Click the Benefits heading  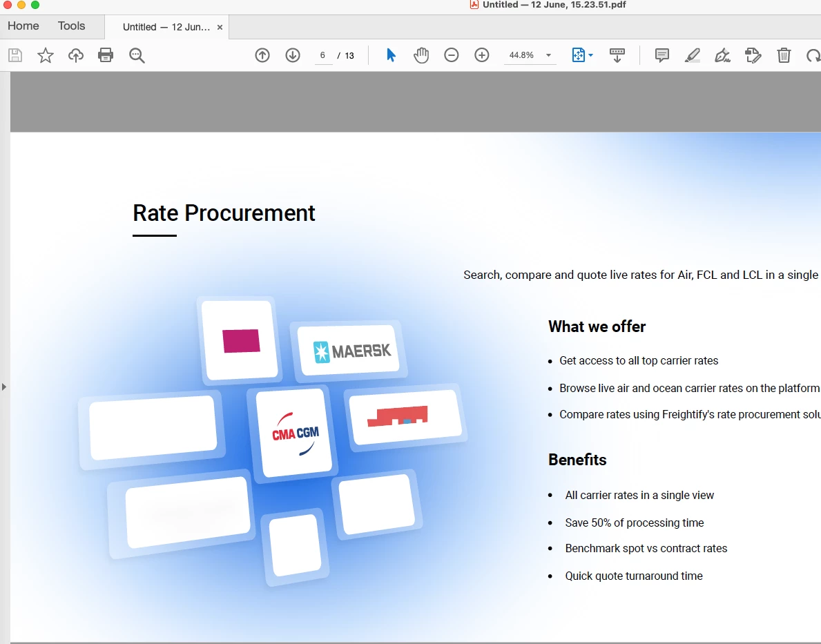click(577, 460)
